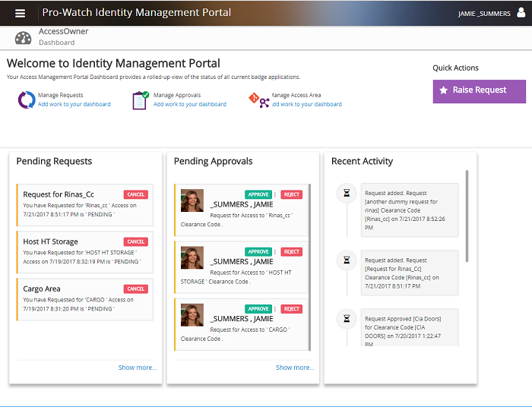
Task: Click hourglass icon for Request for Rinas_Cc activity
Action: [347, 260]
